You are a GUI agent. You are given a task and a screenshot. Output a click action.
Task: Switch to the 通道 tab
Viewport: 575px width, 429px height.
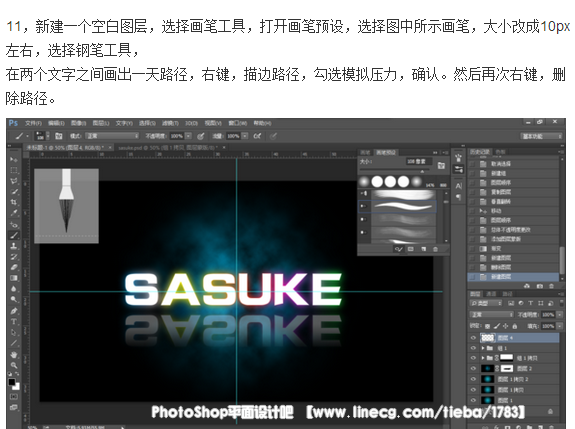click(491, 294)
